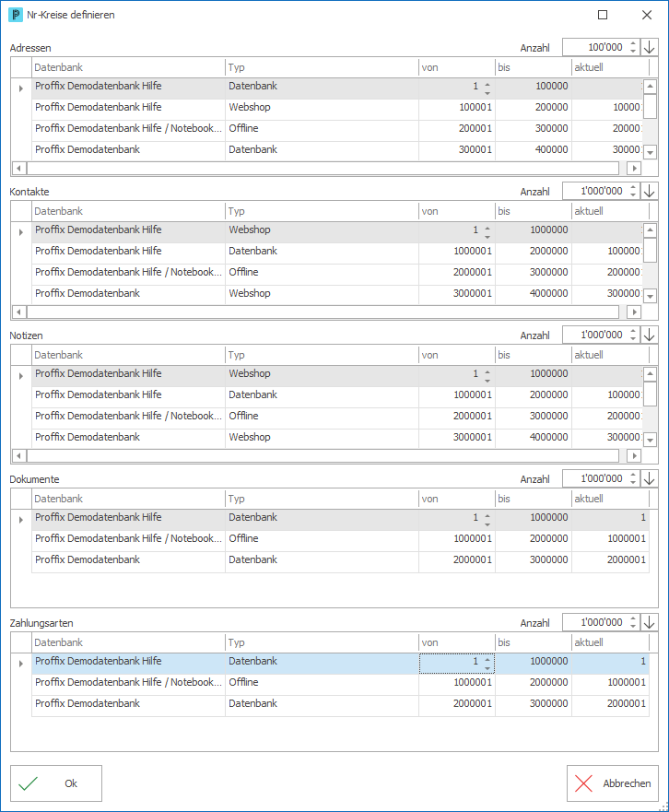The image size is (669, 812).
Task: Click the Zahlungsarten cell 2000000 in bis column
Action: point(534,683)
